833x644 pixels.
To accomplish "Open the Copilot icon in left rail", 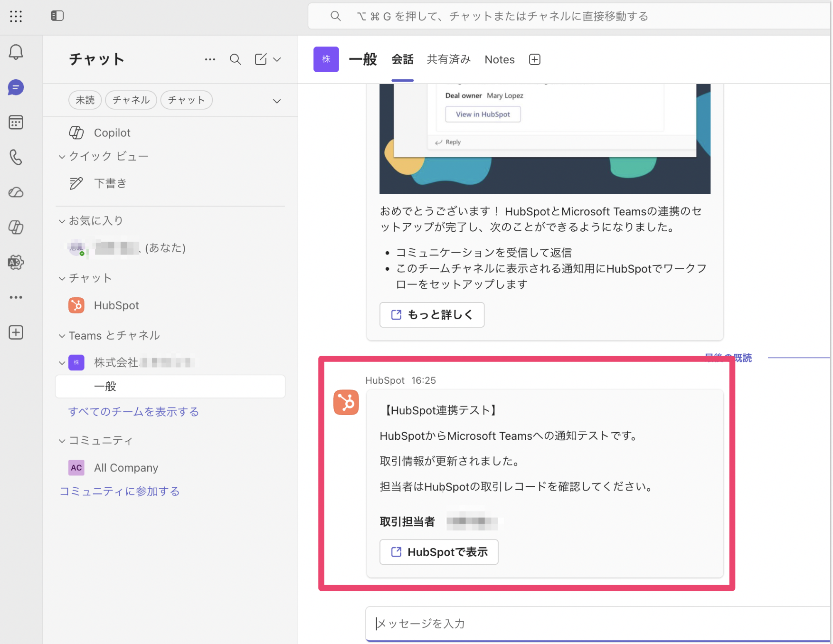I will tap(16, 227).
